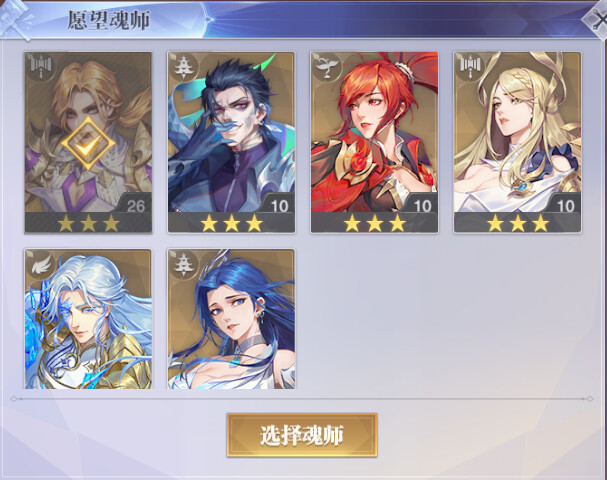The height and width of the screenshot is (480, 607).
Task: Click the 选择魂师 confirm button
Action: click(302, 435)
